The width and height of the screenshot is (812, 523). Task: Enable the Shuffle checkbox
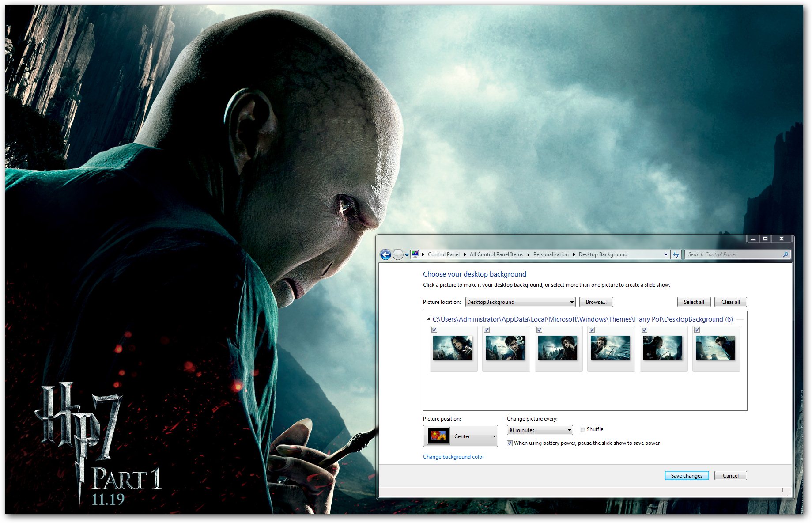[582, 429]
